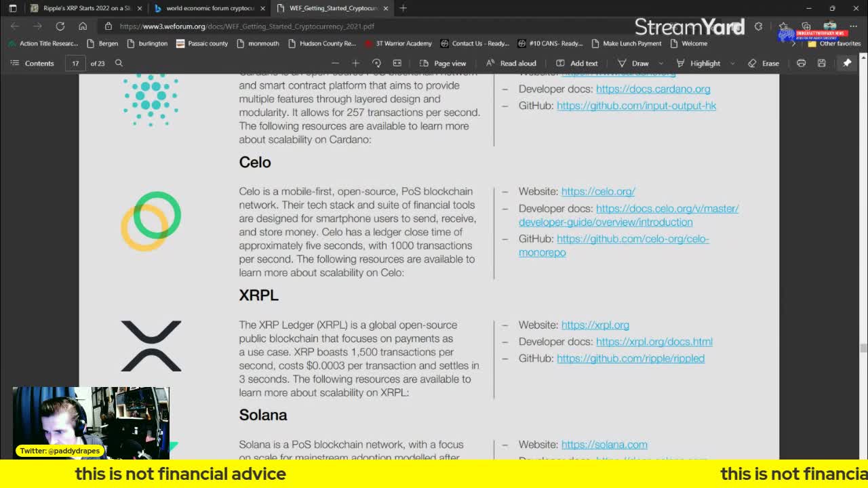Enable the Draw tool
868x488 pixels.
633,63
